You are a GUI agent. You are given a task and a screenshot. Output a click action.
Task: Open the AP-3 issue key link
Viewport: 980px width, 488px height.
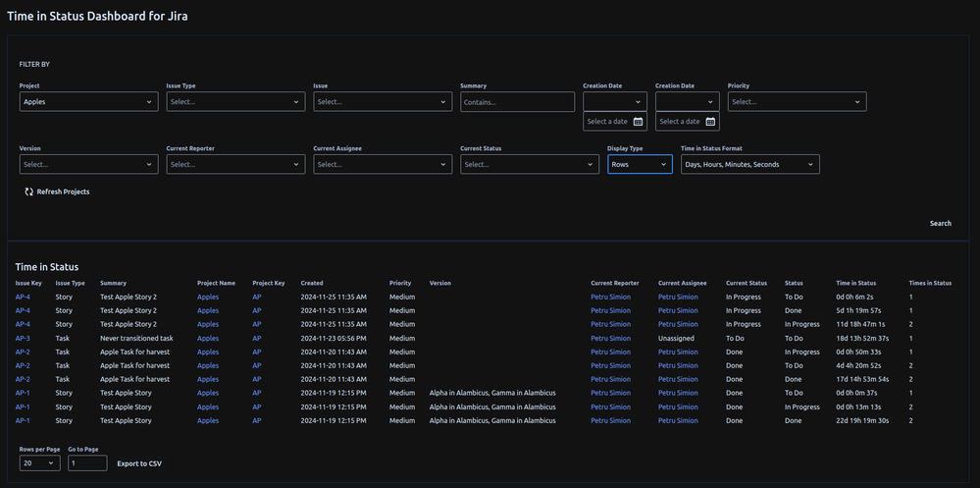coord(23,338)
